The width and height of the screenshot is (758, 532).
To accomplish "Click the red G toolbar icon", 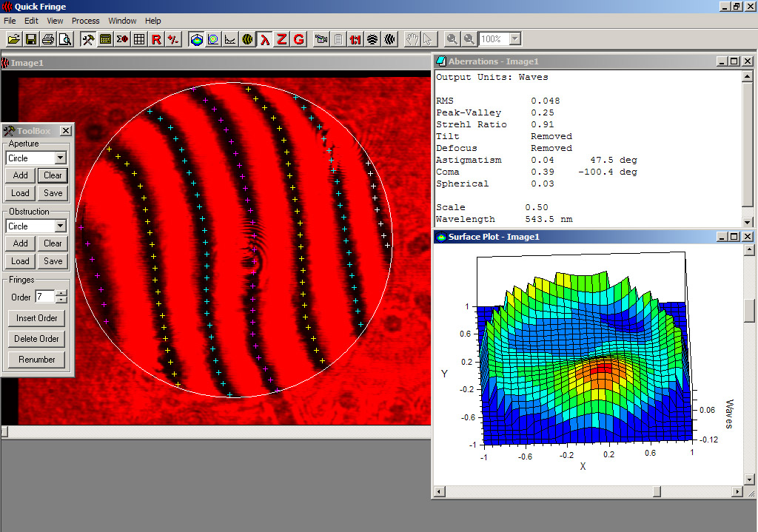I will click(299, 39).
